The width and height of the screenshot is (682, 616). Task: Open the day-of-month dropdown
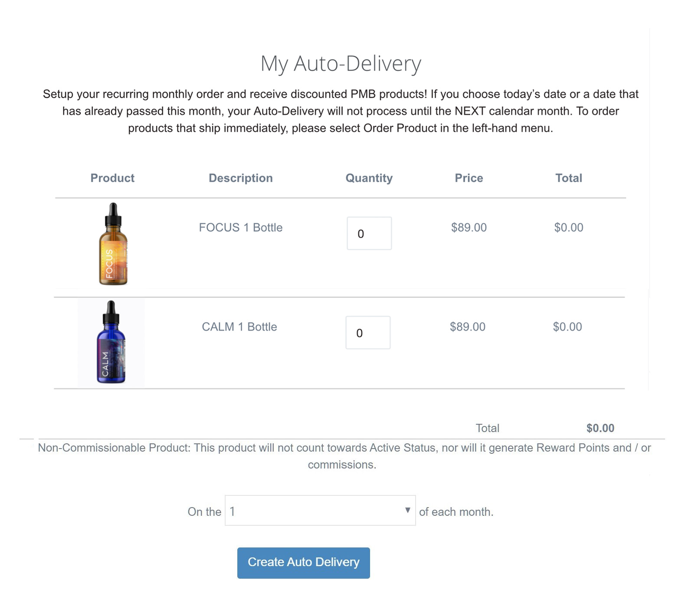point(320,511)
